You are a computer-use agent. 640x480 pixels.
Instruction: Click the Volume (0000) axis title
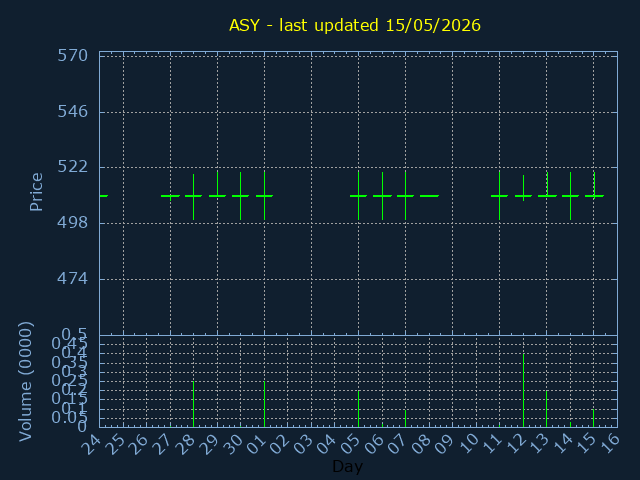pyautogui.click(x=25, y=381)
